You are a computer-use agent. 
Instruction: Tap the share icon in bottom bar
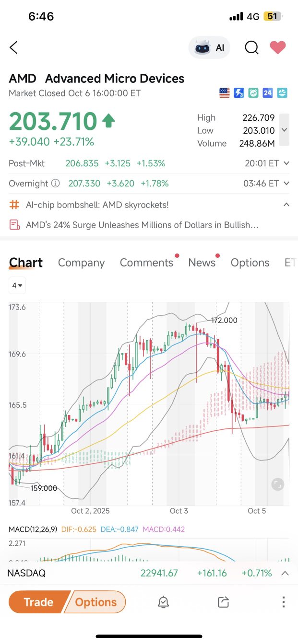tap(223, 602)
